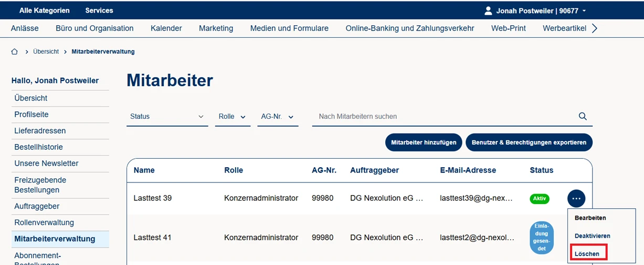Click the user profile icon in header

point(488,11)
